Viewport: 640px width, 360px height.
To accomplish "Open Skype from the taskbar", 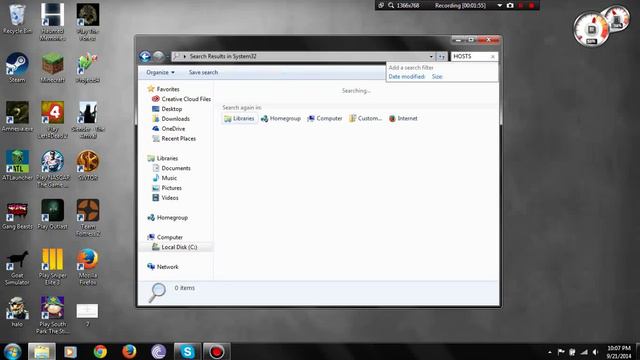I will pyautogui.click(x=187, y=351).
